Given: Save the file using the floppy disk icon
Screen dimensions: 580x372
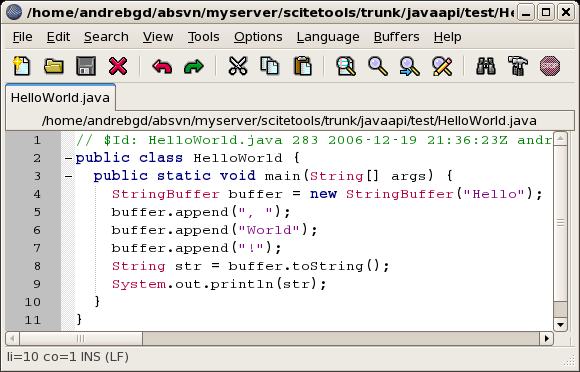Looking at the screenshot, I should point(86,67).
